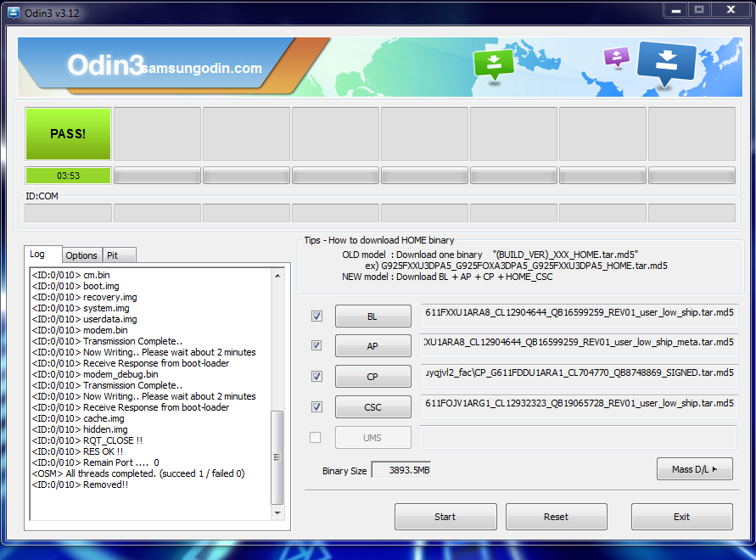Image resolution: width=756 pixels, height=560 pixels.
Task: Uncheck the AP file checkbox
Action: [x=316, y=345]
